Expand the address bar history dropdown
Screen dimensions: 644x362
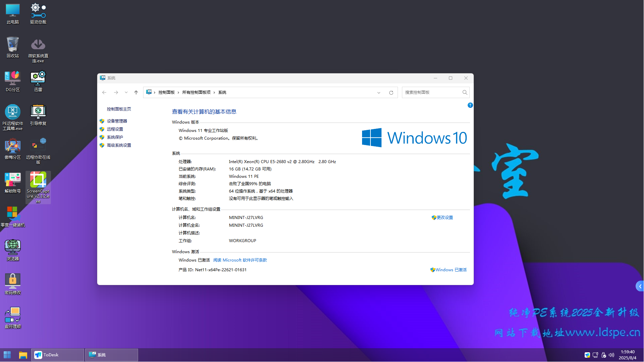click(x=378, y=92)
